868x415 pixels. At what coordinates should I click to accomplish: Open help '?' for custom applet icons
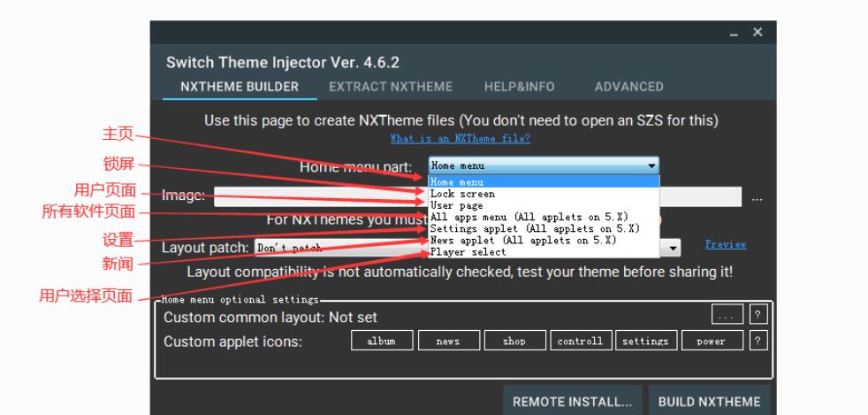[758, 341]
